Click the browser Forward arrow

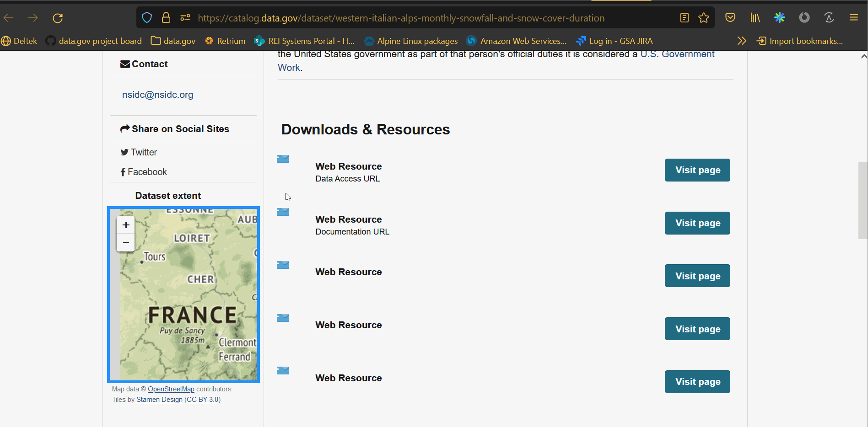[x=33, y=18]
